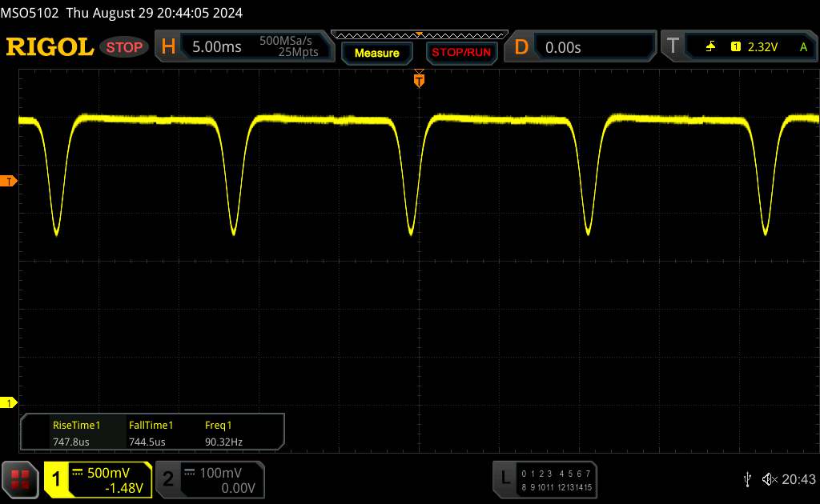
Task: Click the L logic analyzer icon
Action: coord(504,478)
